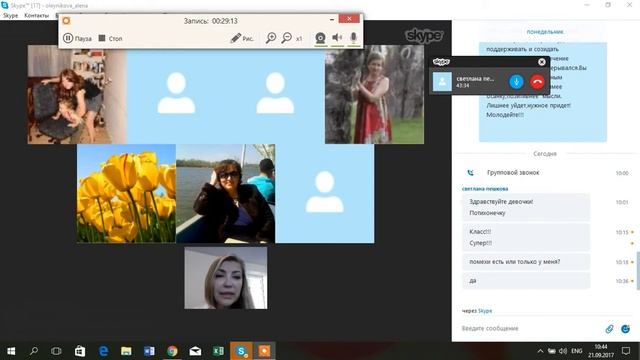The height and width of the screenshot is (360, 640).
Task: Toggle system sound recording speaker icon
Action: click(x=337, y=38)
